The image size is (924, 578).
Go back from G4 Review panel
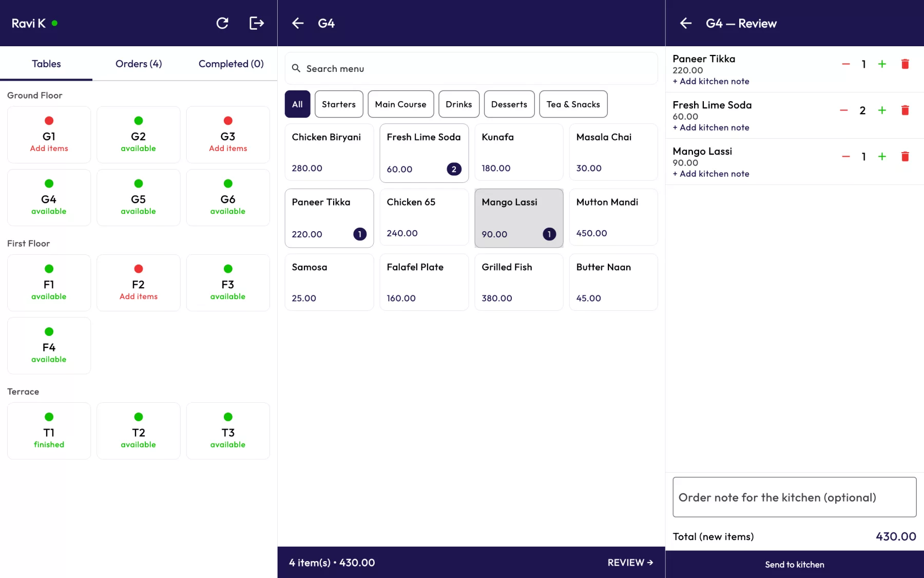pos(686,23)
